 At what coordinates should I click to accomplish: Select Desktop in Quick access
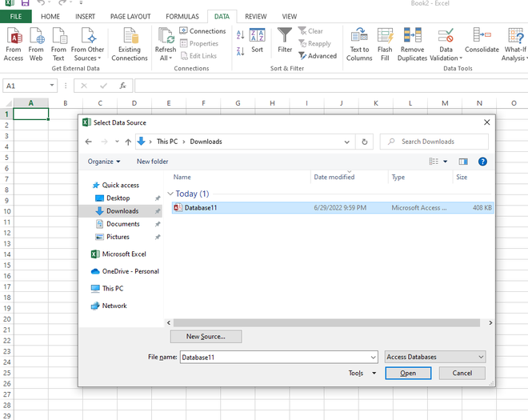pos(118,198)
